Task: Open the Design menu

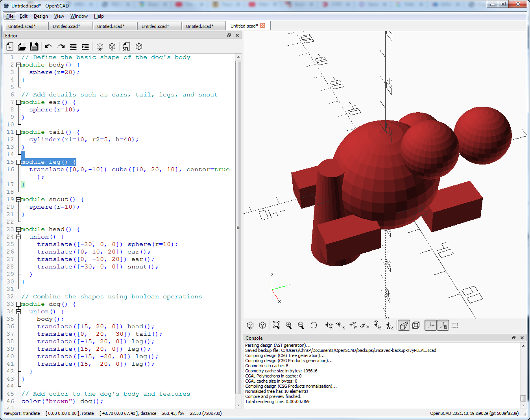Action: click(41, 16)
